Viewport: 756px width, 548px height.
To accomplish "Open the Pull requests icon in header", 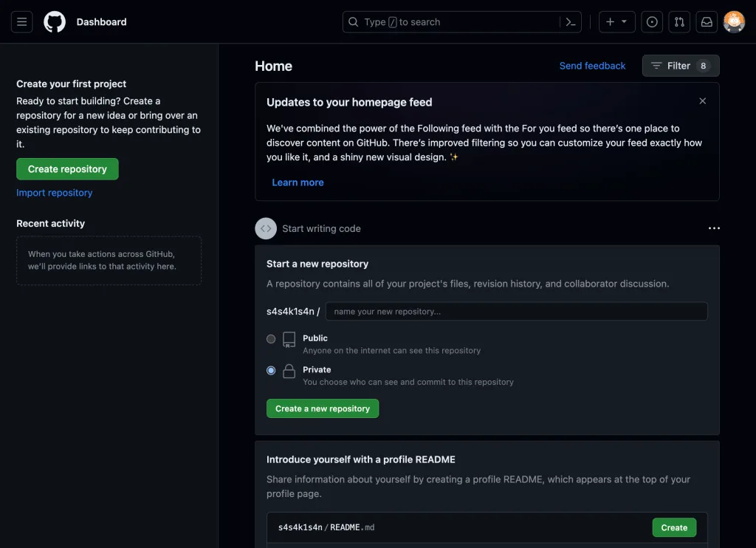I will pos(679,21).
